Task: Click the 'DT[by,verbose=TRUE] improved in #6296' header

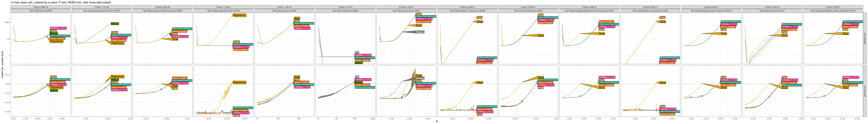Action: pyautogui.click(x=162, y=11)
